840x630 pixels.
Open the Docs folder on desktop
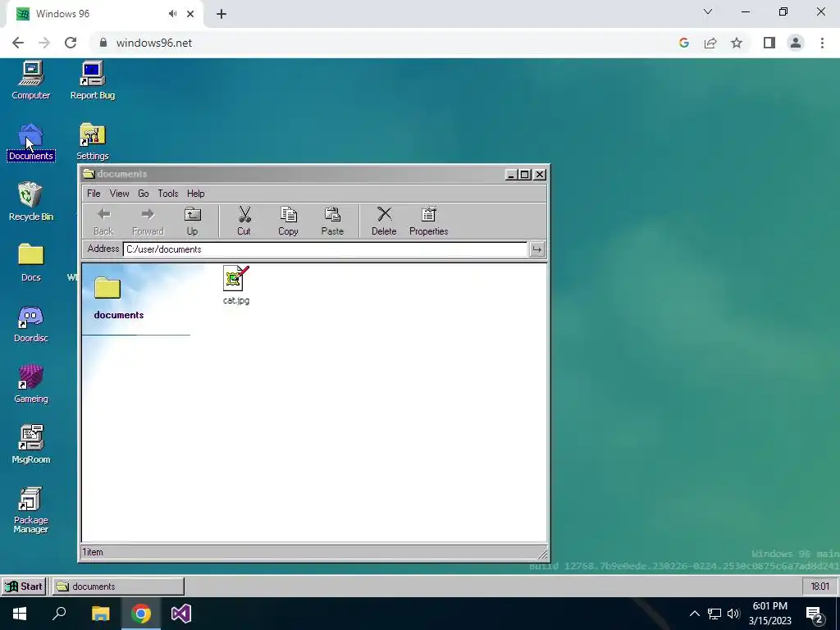[30, 262]
